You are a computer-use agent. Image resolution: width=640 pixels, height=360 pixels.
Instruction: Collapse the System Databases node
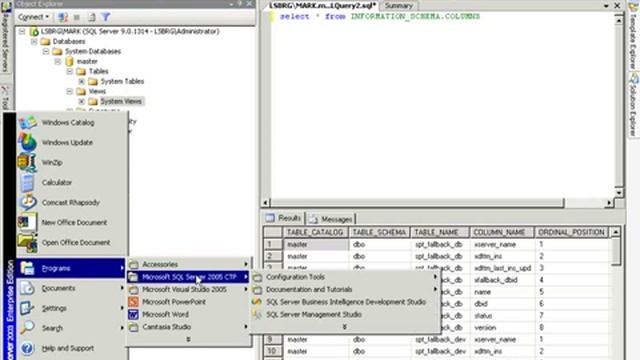(46, 51)
